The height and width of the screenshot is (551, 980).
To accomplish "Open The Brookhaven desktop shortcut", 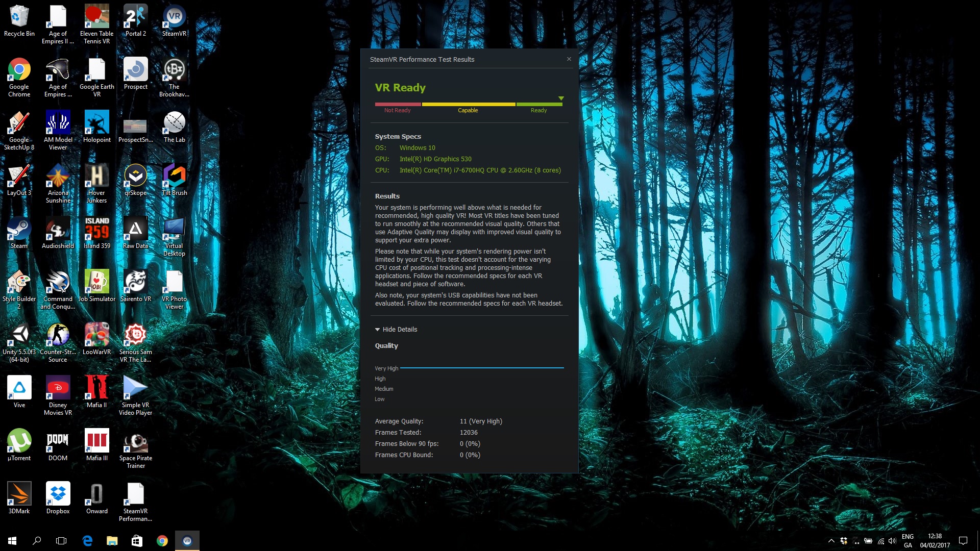I will [x=175, y=78].
